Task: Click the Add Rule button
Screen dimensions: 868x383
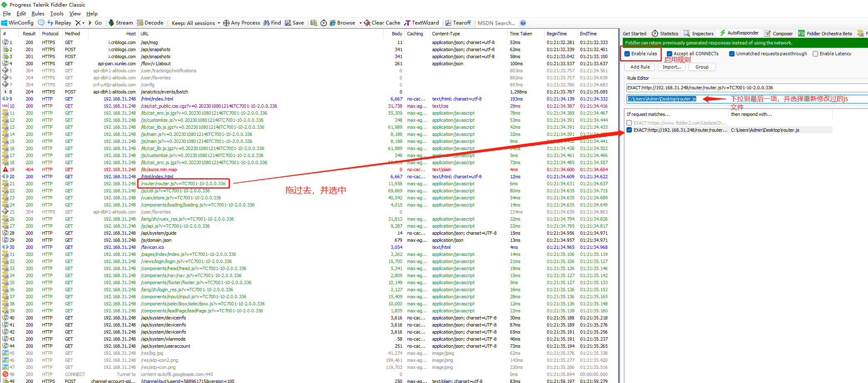Action: [640, 67]
